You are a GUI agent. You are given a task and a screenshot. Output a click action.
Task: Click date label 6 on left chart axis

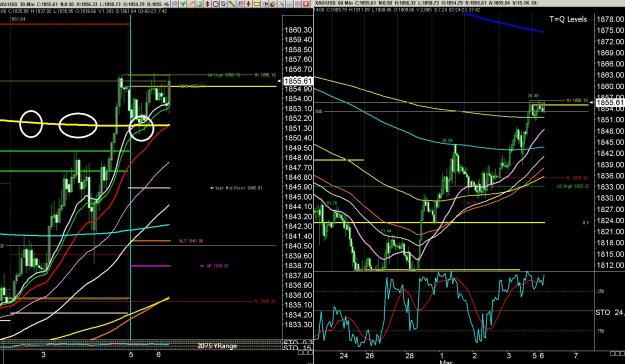(159, 354)
